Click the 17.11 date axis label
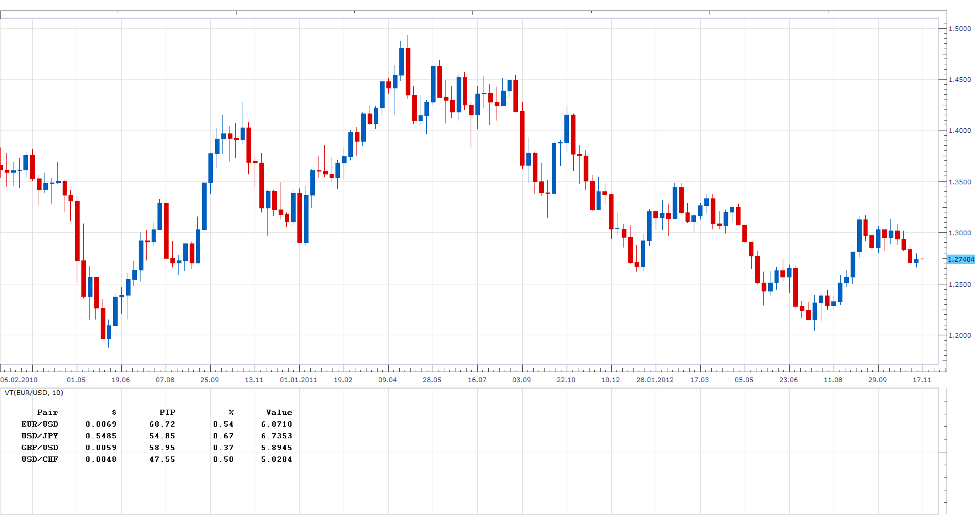The height and width of the screenshot is (515, 980). click(922, 380)
